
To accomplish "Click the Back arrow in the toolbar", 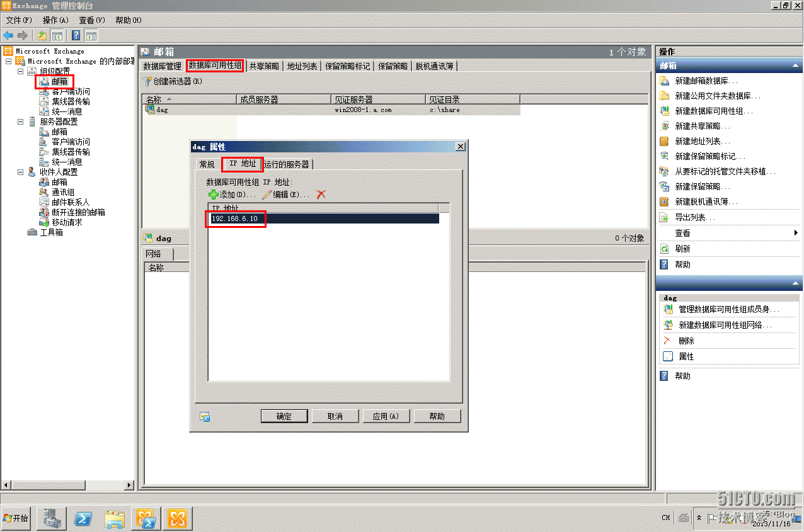I will 8,35.
